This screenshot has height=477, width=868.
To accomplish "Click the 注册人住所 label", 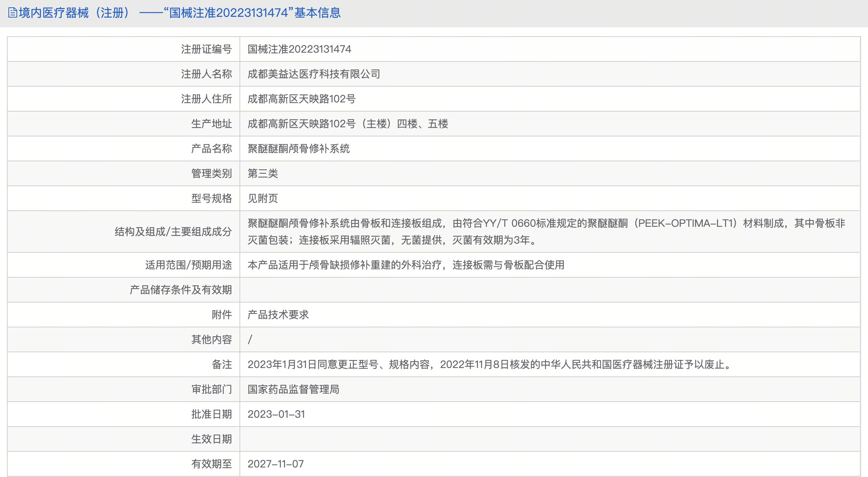I will (x=207, y=99).
